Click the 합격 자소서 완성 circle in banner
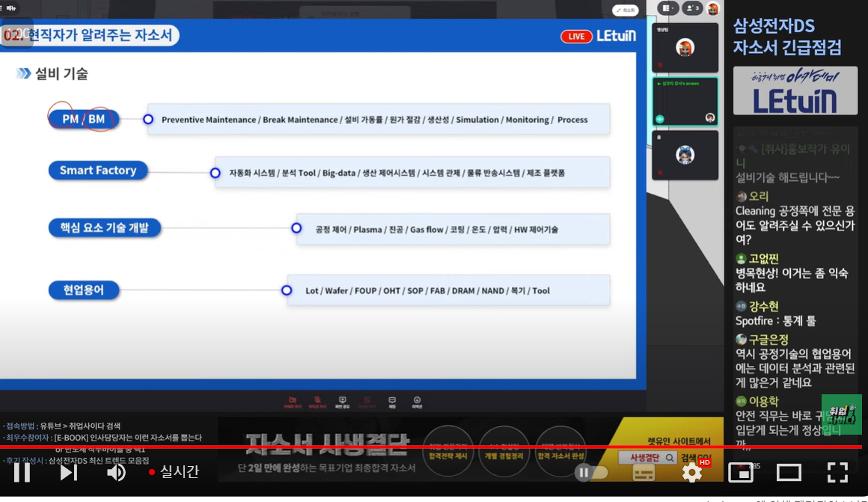This screenshot has height=502, width=868. pos(560,451)
